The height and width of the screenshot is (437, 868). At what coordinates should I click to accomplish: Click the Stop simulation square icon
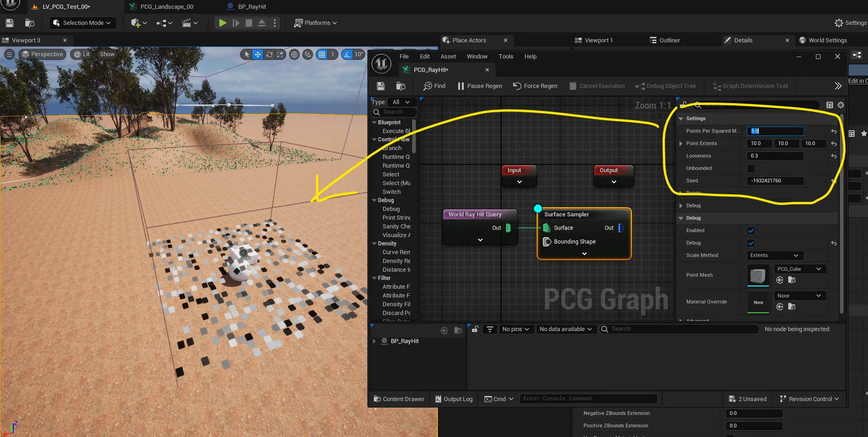pyautogui.click(x=249, y=23)
